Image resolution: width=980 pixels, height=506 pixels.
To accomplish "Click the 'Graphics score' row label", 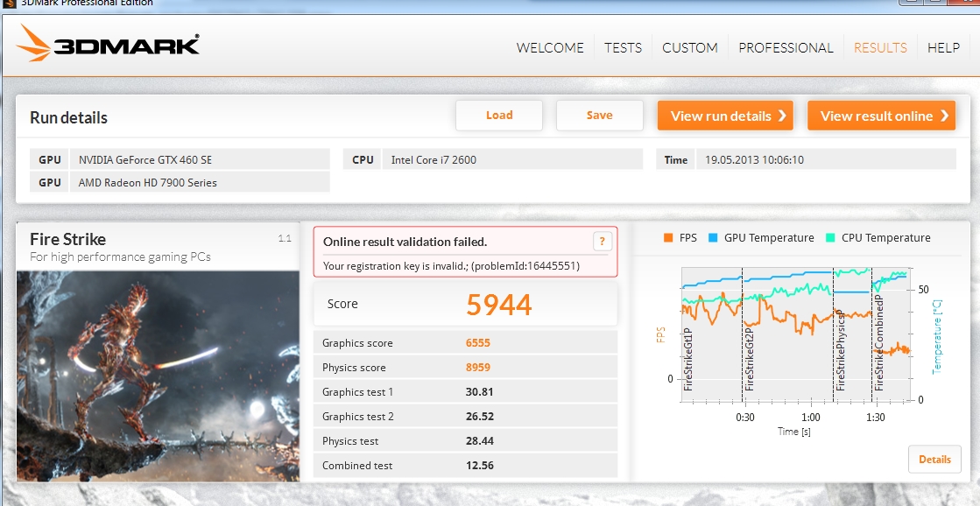I will point(357,343).
